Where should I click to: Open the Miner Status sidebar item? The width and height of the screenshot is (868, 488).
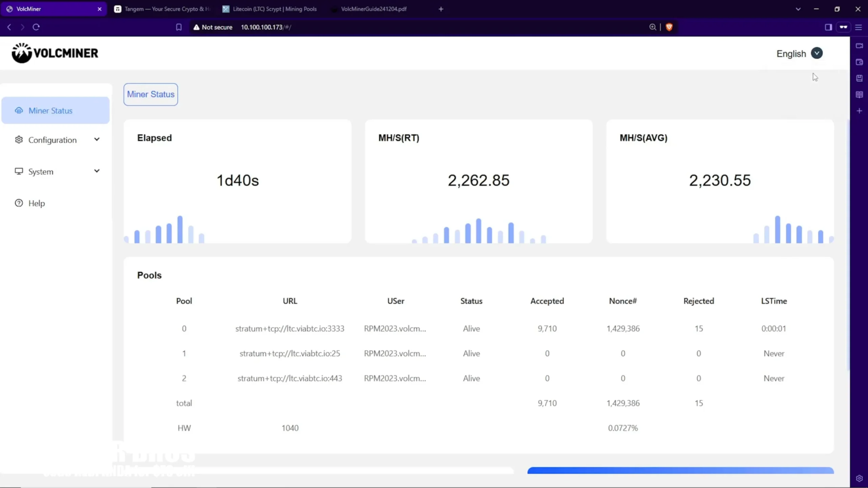click(x=55, y=110)
